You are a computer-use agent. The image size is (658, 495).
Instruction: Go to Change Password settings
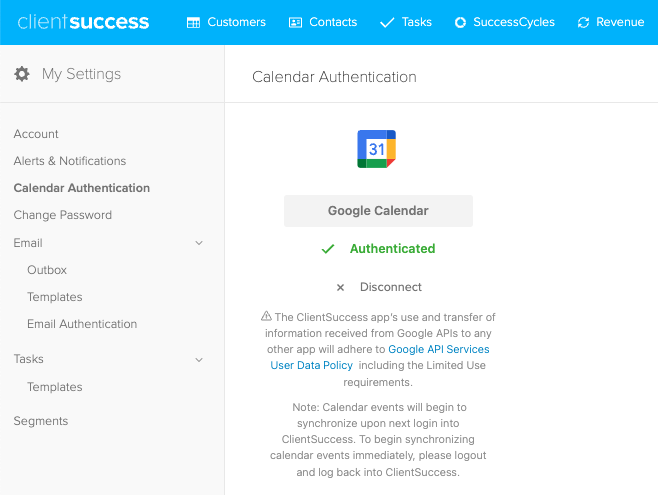pyautogui.click(x=63, y=215)
